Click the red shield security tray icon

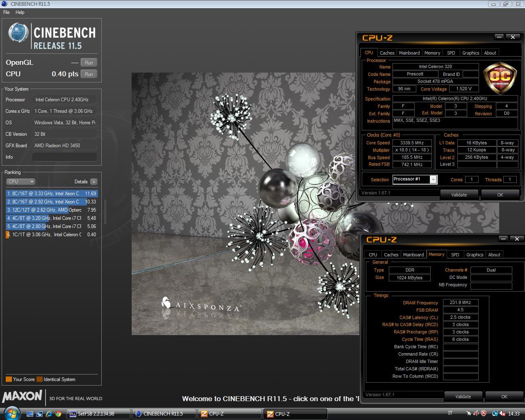[x=484, y=414]
